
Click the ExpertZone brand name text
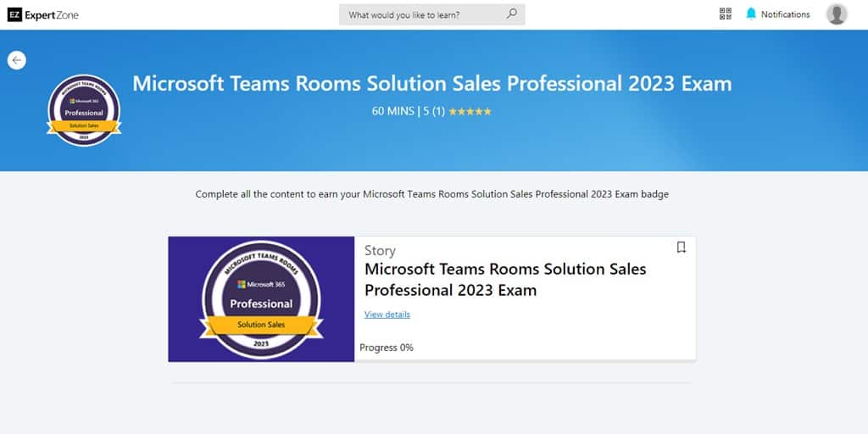click(51, 14)
